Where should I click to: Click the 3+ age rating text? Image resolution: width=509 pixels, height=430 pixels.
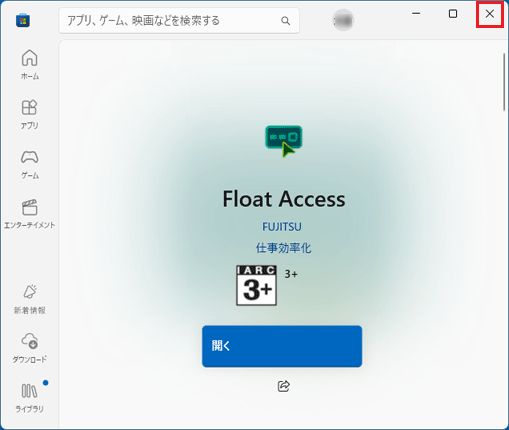[291, 274]
